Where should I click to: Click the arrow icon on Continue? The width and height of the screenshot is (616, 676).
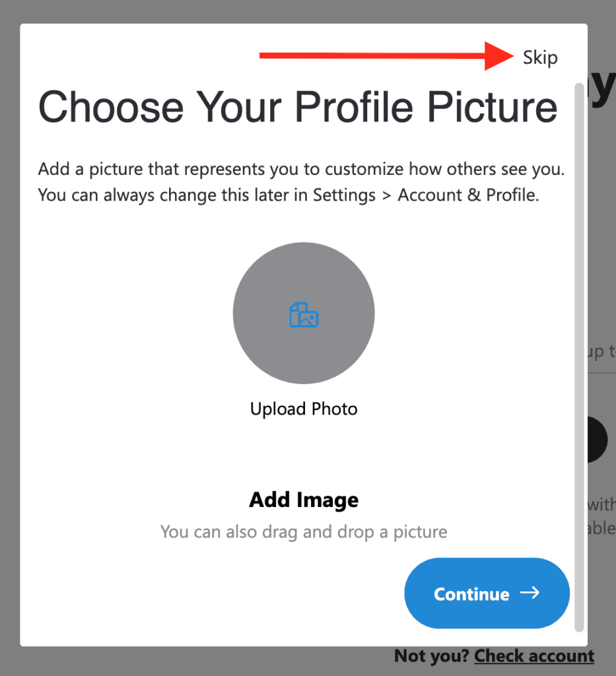(x=530, y=593)
